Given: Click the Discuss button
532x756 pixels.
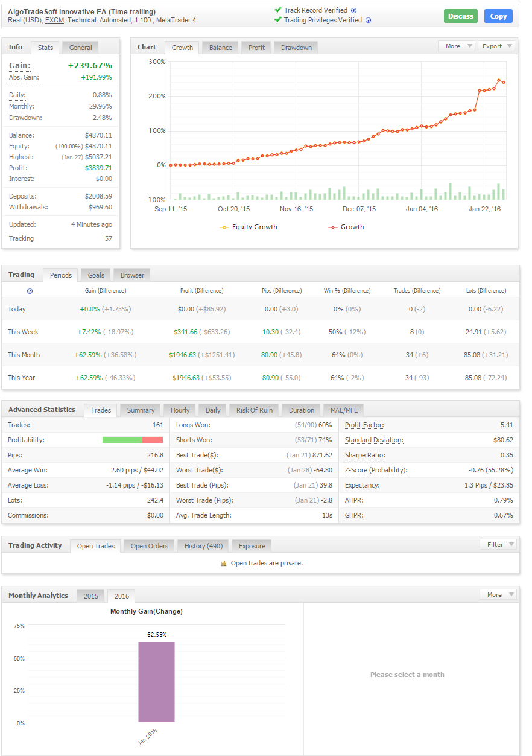Looking at the screenshot, I should pos(460,16).
